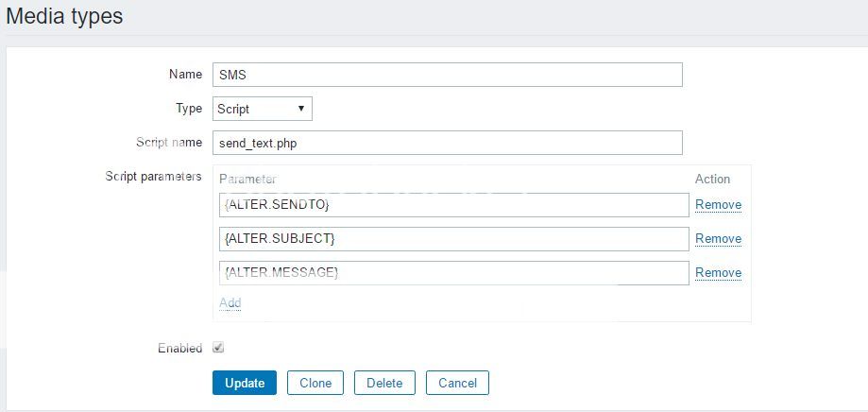Screen dimensions: 868x412
Task: Click the Enabled label text
Action: pyautogui.click(x=179, y=349)
